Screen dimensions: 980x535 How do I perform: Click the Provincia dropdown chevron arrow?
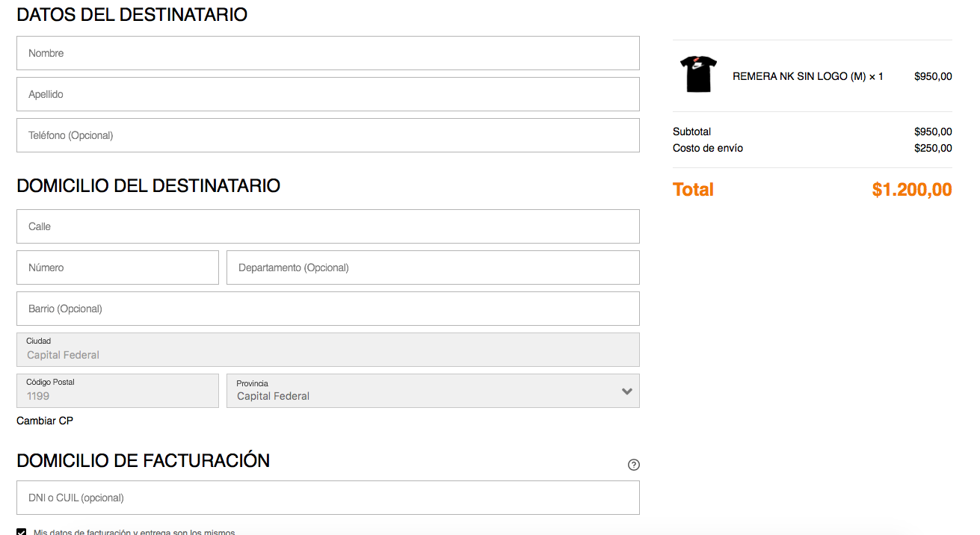[x=627, y=392]
